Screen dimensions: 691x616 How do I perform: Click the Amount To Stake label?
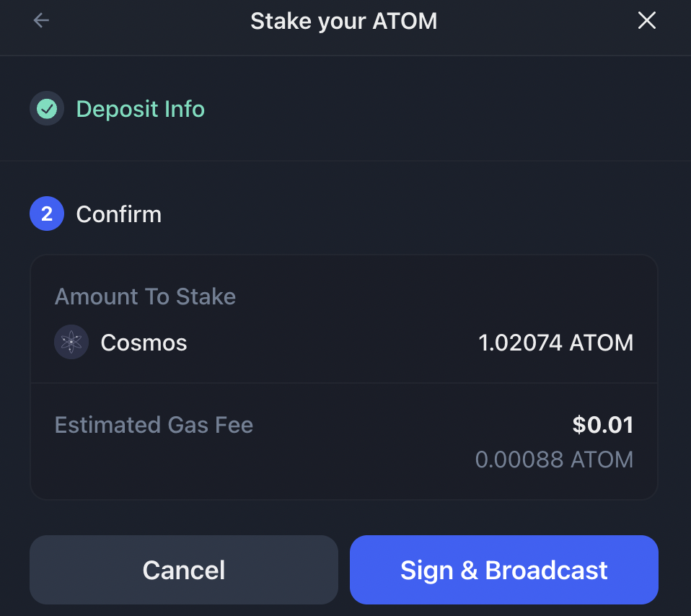145,296
